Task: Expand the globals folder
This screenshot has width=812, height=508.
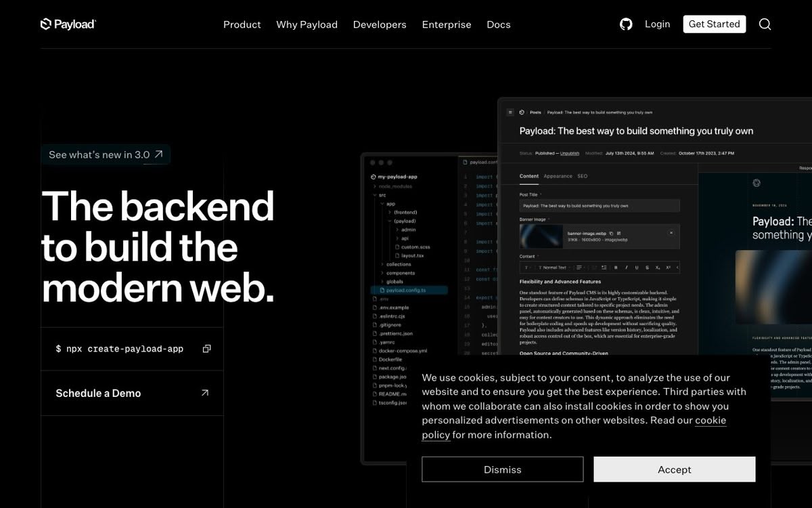Action: [392, 282]
